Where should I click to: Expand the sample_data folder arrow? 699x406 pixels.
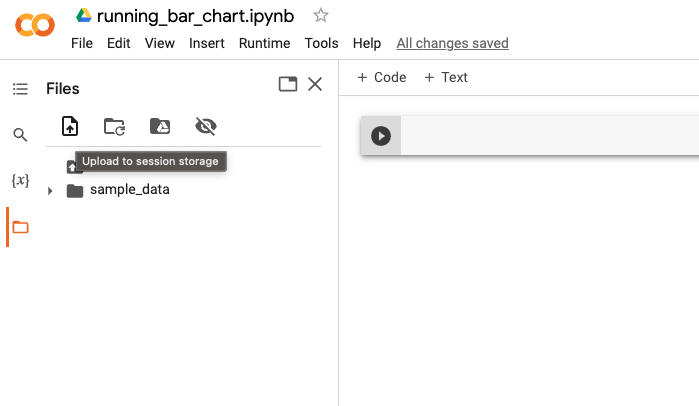point(50,190)
